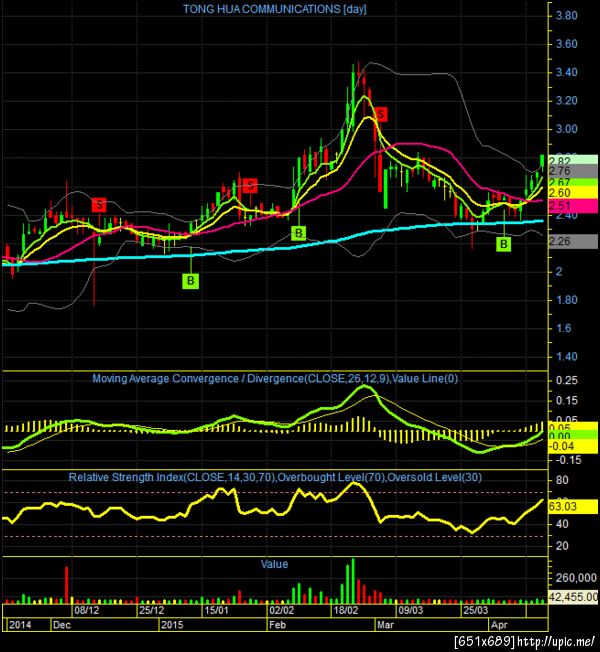Click the 08/12 date label
Image resolution: width=600 pixels, height=652 pixels.
(x=86, y=610)
